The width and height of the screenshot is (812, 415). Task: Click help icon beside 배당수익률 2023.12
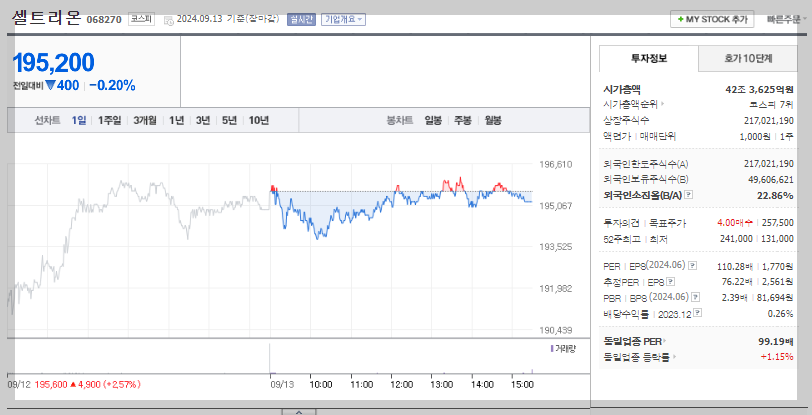[698, 313]
